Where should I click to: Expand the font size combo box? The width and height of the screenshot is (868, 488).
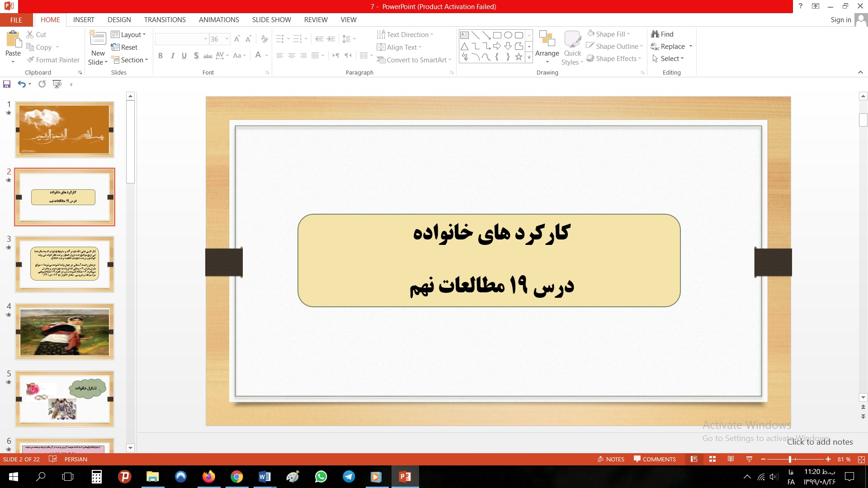click(227, 39)
